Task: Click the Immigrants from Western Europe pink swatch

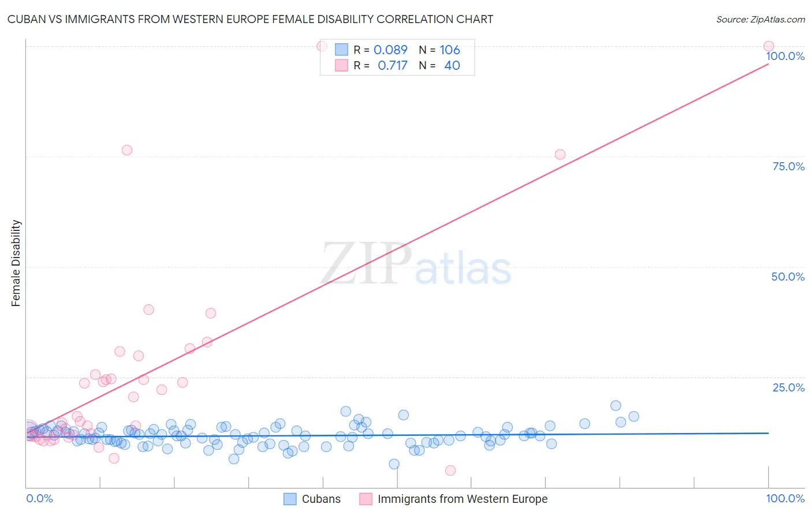Action: pyautogui.click(x=366, y=499)
